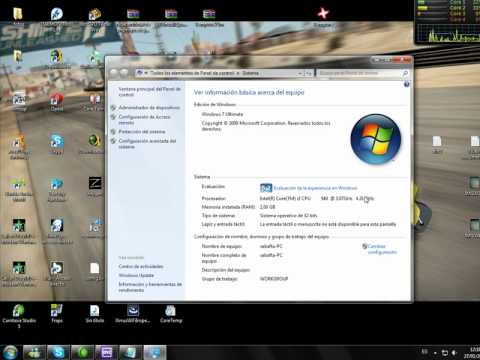Click the Windows Experience Index score badge
This screenshot has width=480, height=360.
pos(266,188)
